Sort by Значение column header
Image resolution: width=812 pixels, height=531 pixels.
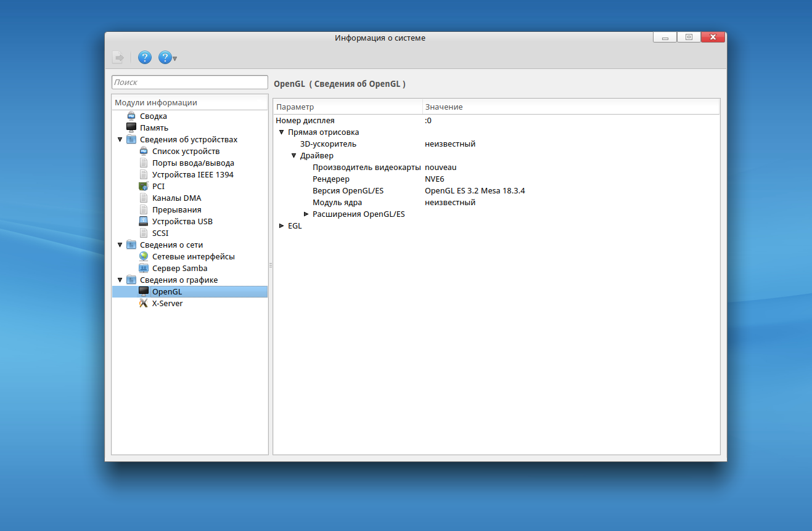[x=571, y=107]
